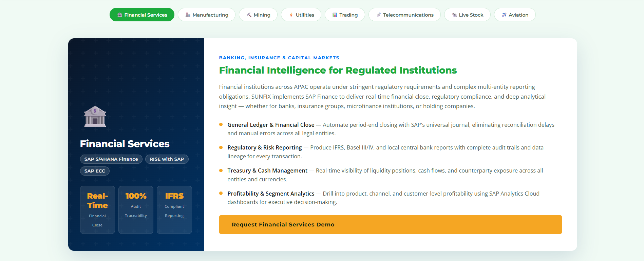This screenshot has height=261, width=644.
Task: Click "General Ledger & Financial Close" text
Action: coord(271,125)
